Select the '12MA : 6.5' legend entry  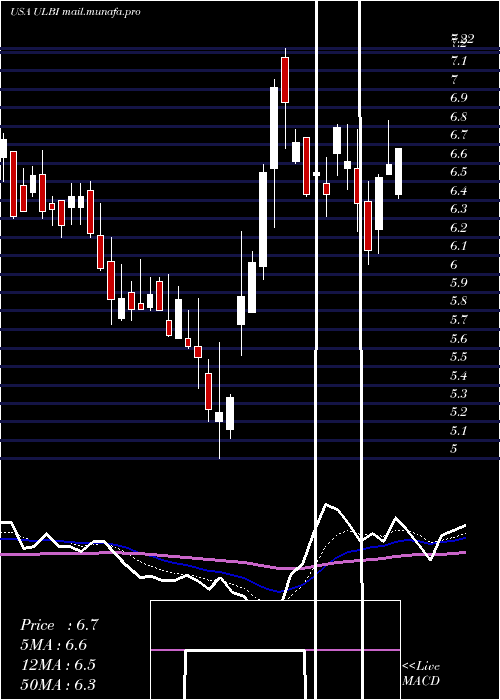click(x=59, y=665)
